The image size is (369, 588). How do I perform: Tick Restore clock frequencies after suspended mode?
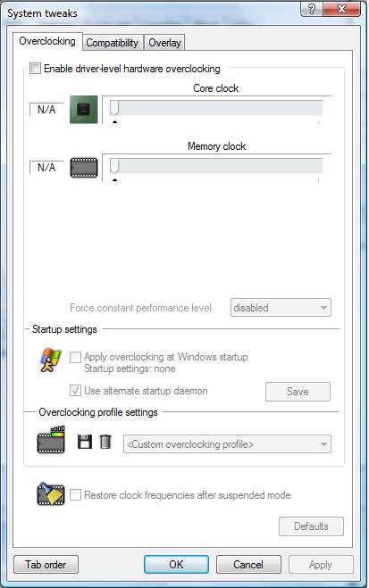(x=75, y=494)
